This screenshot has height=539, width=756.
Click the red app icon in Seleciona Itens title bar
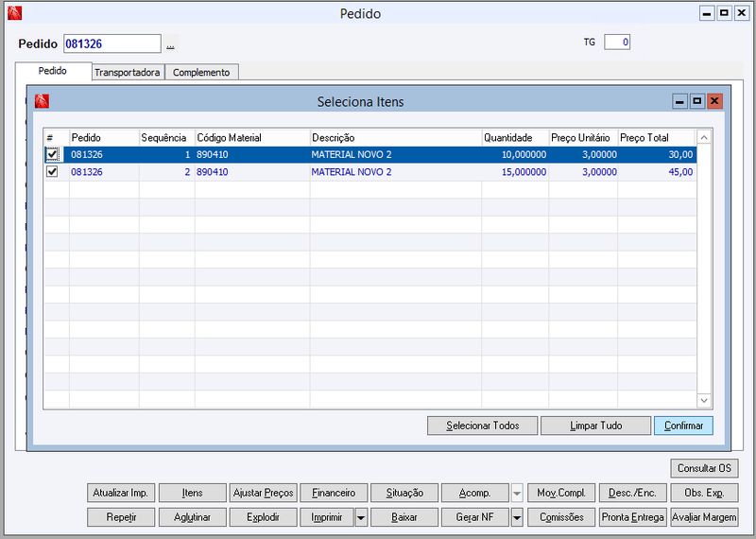pos(42,101)
